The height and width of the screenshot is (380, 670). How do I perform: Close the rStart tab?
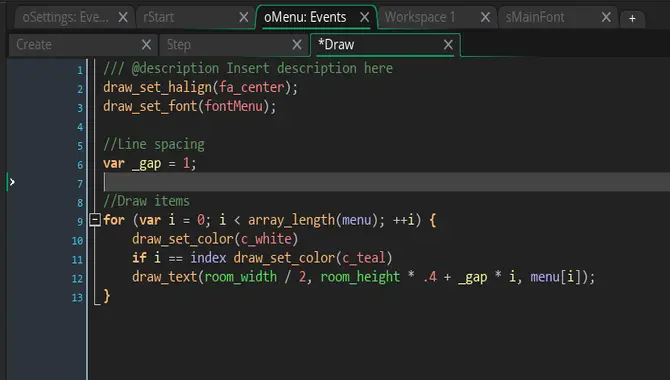[x=244, y=18]
